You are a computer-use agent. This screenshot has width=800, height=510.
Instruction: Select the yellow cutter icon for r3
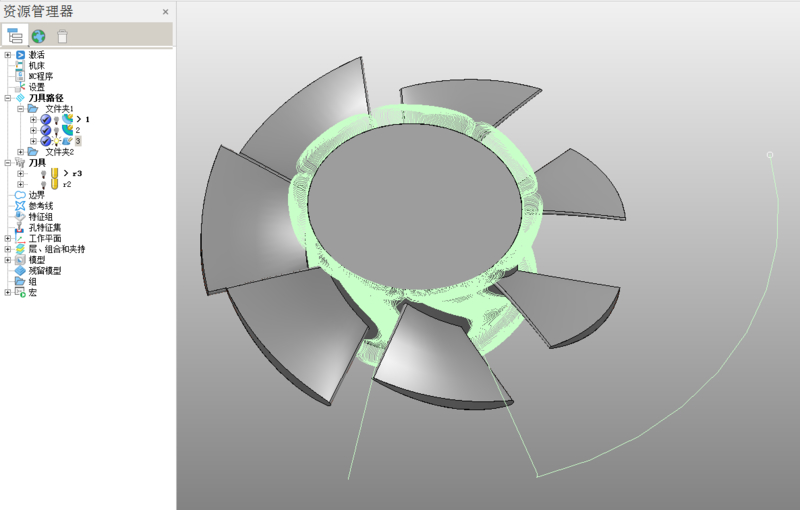[55, 173]
